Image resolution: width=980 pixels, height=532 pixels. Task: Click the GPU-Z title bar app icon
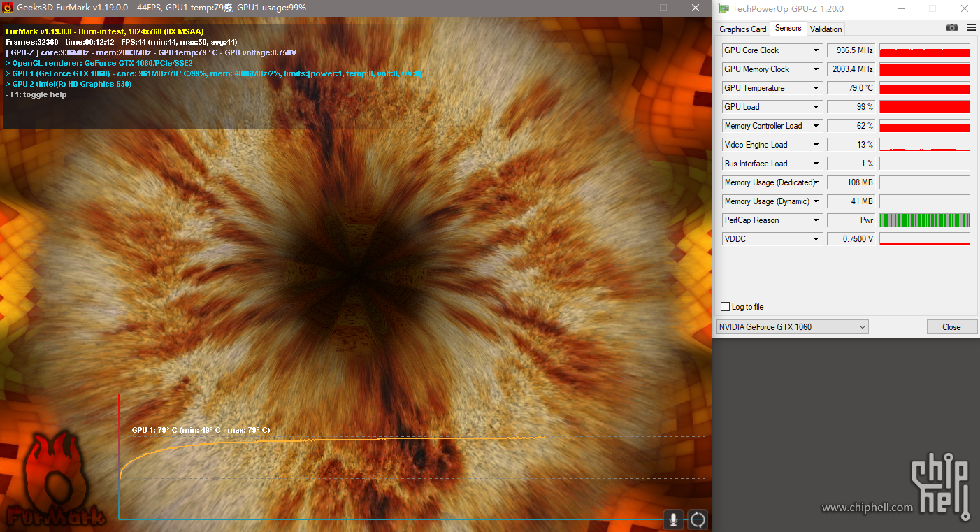click(724, 8)
